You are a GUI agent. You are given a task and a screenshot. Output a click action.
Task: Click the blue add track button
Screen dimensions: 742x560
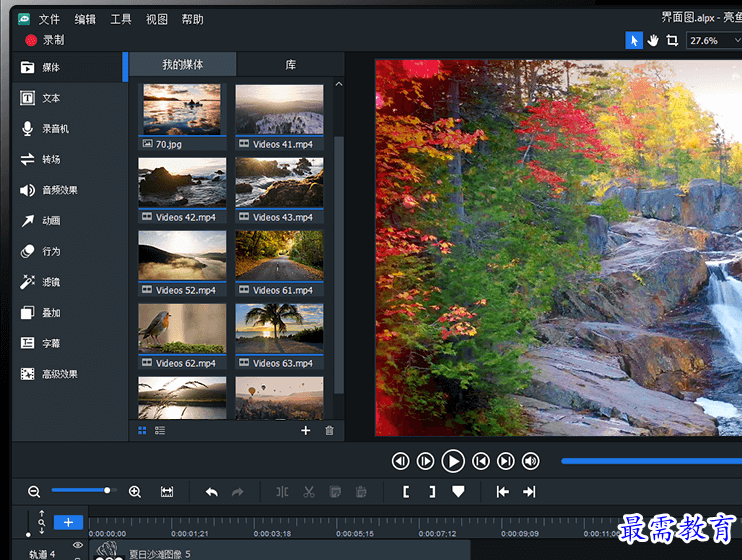(x=68, y=522)
